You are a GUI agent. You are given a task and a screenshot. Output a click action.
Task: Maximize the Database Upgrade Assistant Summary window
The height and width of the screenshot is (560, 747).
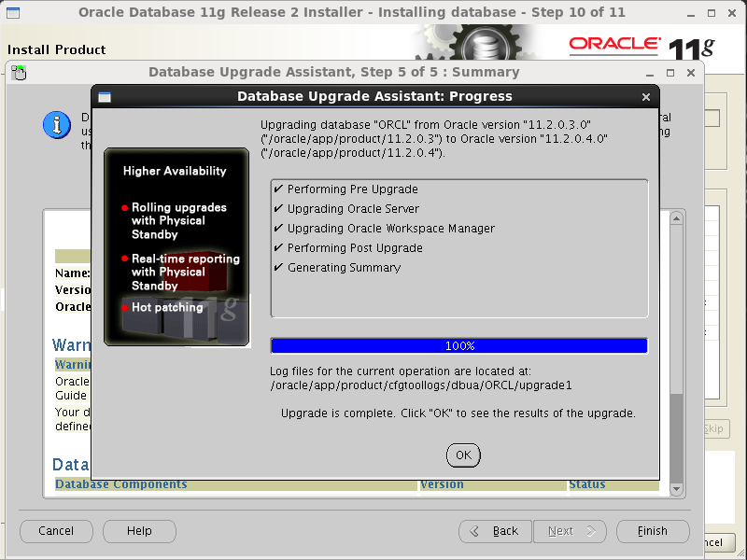pos(670,73)
